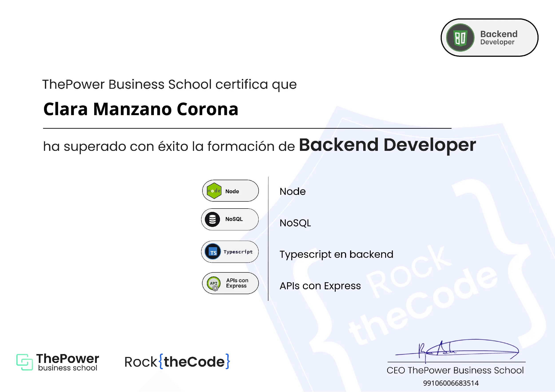
Task: Select the Typescript TS icon
Action: pos(213,252)
